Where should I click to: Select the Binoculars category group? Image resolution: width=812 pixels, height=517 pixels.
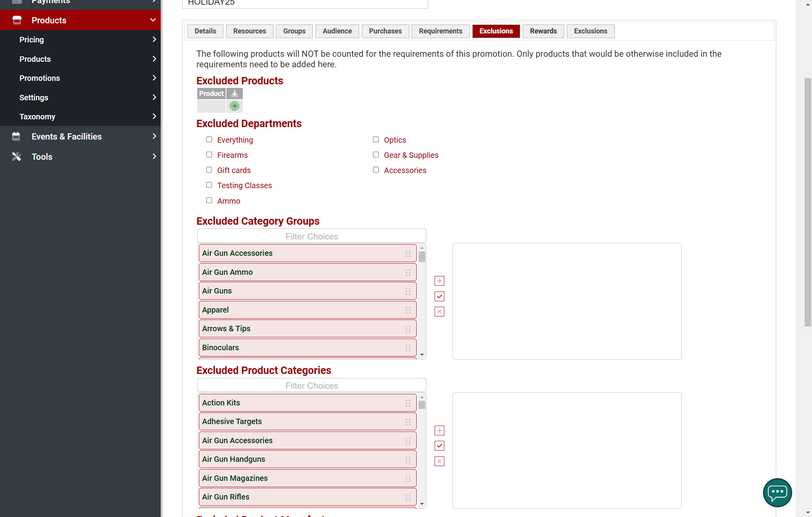click(307, 348)
